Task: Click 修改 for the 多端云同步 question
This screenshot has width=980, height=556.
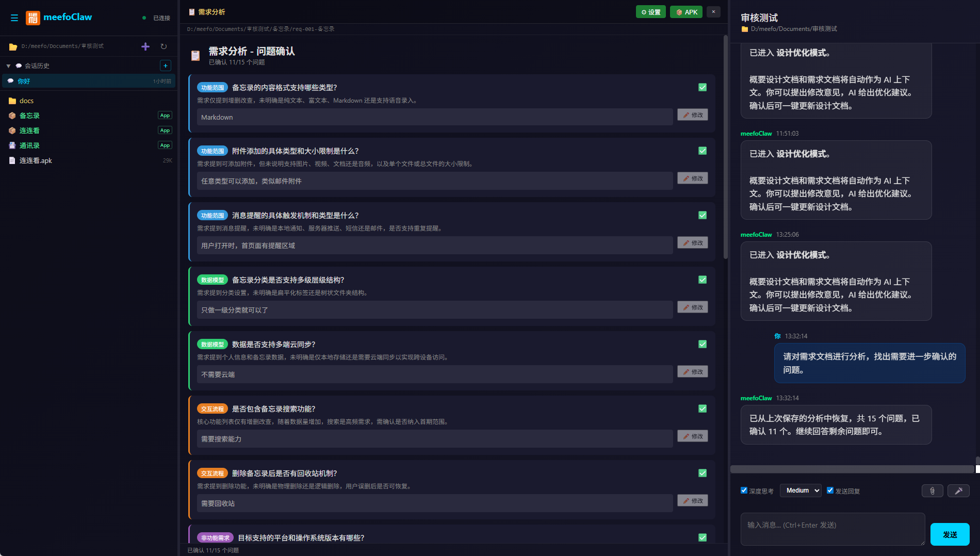Action: pos(693,371)
